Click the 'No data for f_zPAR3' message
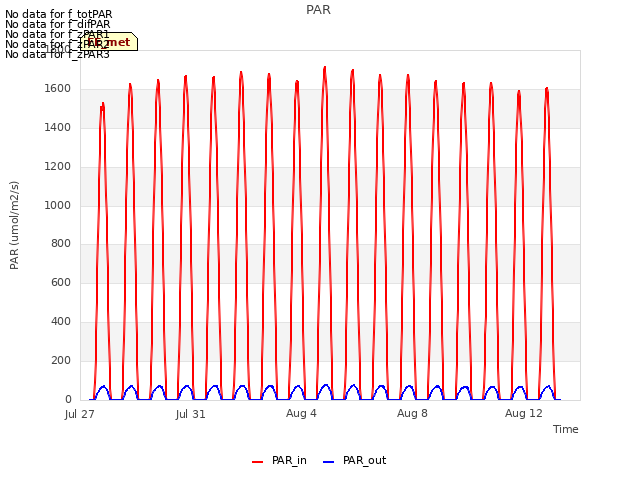 [x=57, y=54]
